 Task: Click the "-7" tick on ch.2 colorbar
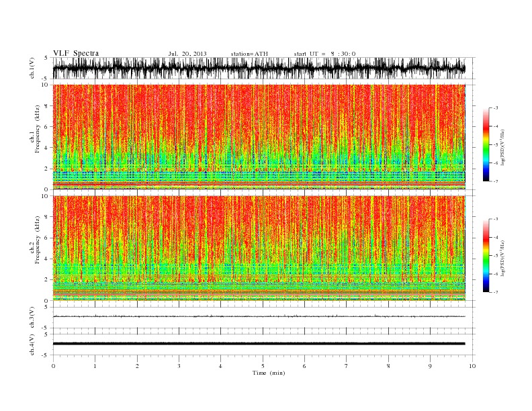pyautogui.click(x=496, y=292)
